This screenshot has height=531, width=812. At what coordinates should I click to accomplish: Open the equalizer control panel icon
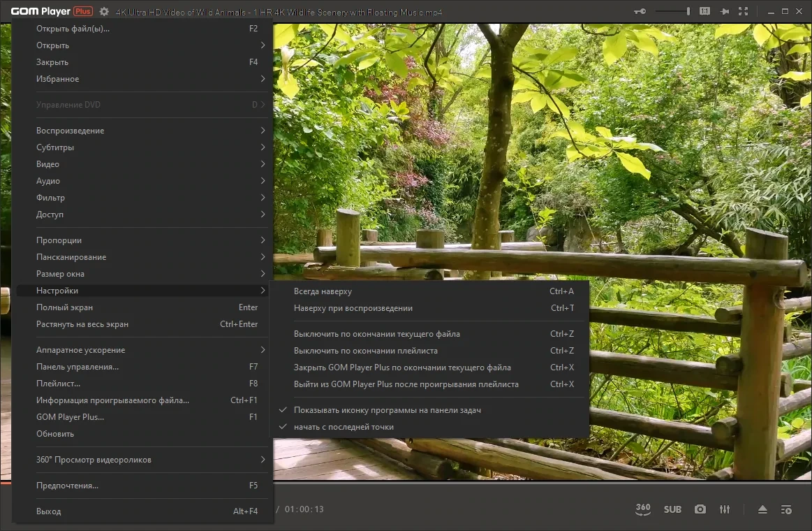[725, 509]
